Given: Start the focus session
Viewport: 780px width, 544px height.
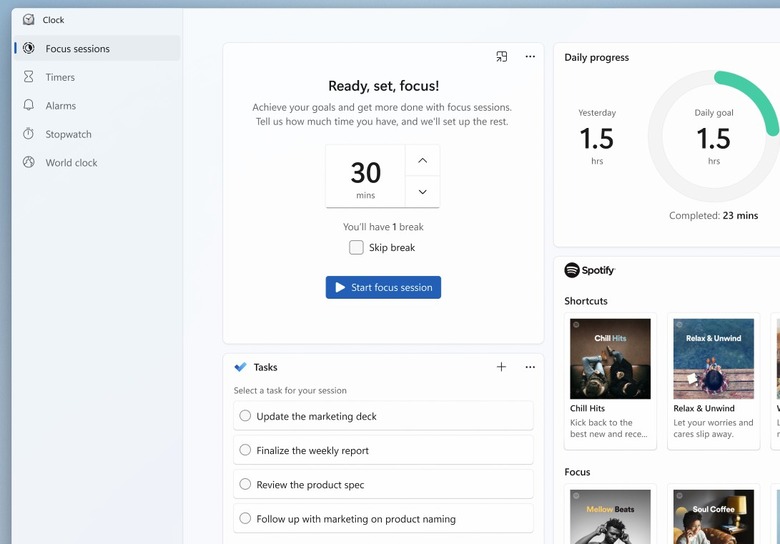Looking at the screenshot, I should click(x=383, y=287).
